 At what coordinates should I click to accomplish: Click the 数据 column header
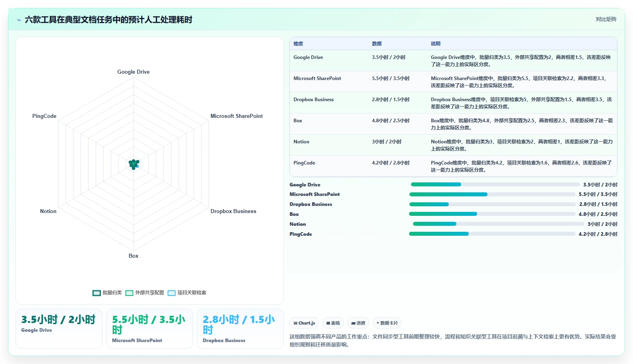(377, 44)
